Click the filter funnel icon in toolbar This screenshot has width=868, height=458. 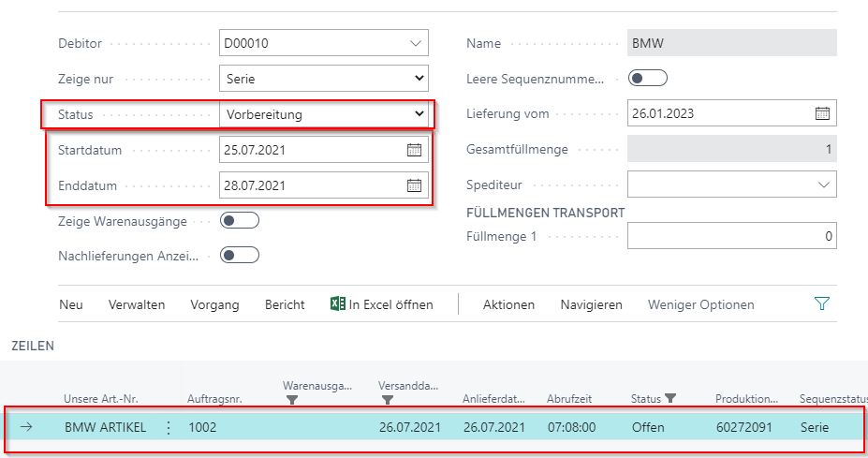coord(822,304)
